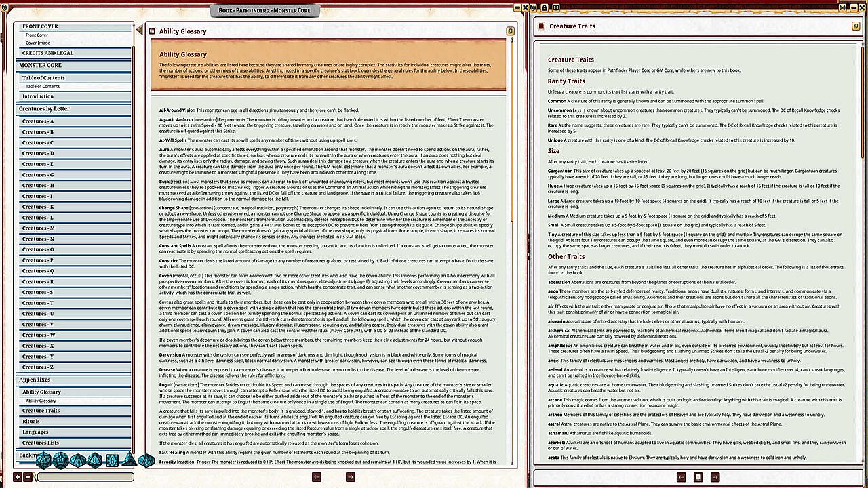The height and width of the screenshot is (488, 868).
Task: Open Creatures - A in the index
Action: (74, 121)
